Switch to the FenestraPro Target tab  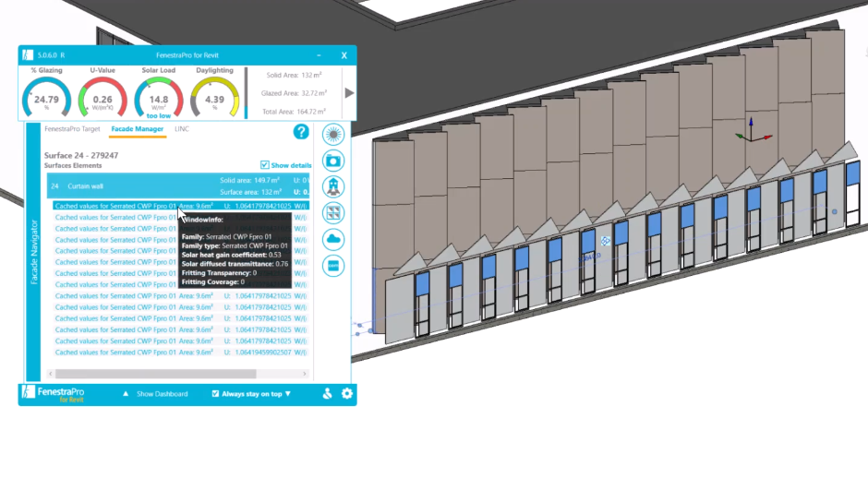coord(72,129)
